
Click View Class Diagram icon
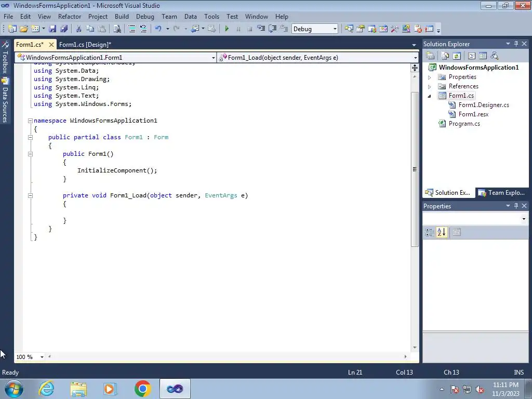[495, 56]
